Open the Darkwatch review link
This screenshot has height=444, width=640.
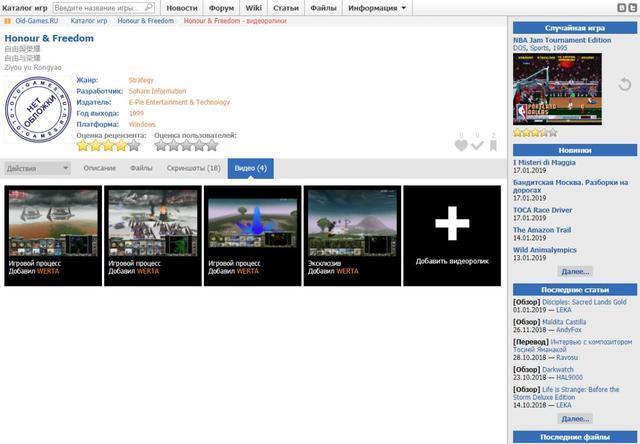point(558,370)
